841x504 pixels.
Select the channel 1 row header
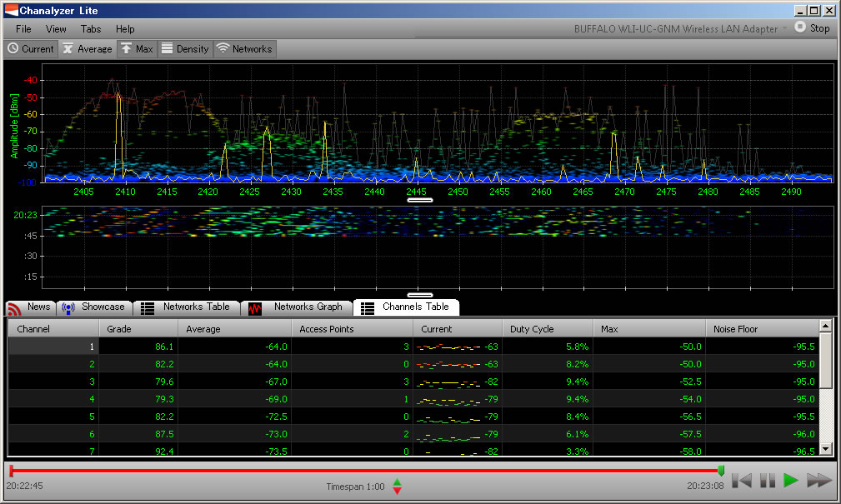pyautogui.click(x=53, y=347)
